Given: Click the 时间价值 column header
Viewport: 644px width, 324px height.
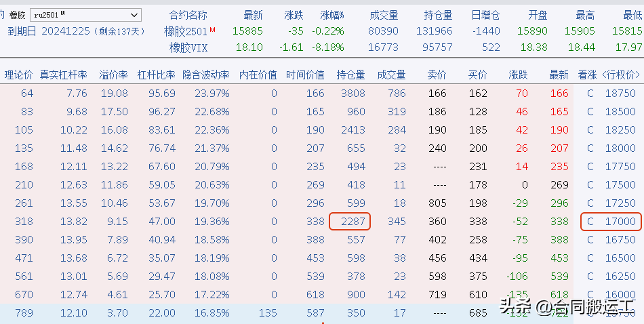Looking at the screenshot, I should 305,75.
